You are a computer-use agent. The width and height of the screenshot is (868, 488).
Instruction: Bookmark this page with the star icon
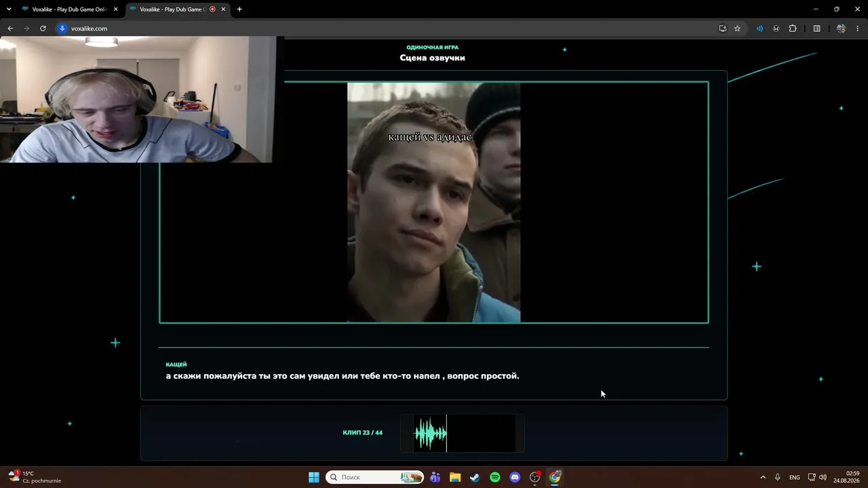point(737,28)
